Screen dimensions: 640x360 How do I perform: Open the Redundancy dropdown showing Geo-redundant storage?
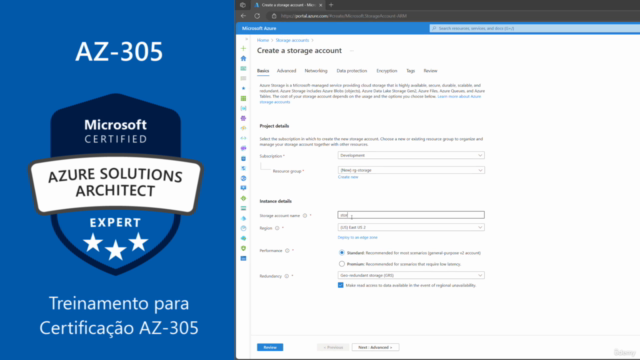click(x=411, y=276)
